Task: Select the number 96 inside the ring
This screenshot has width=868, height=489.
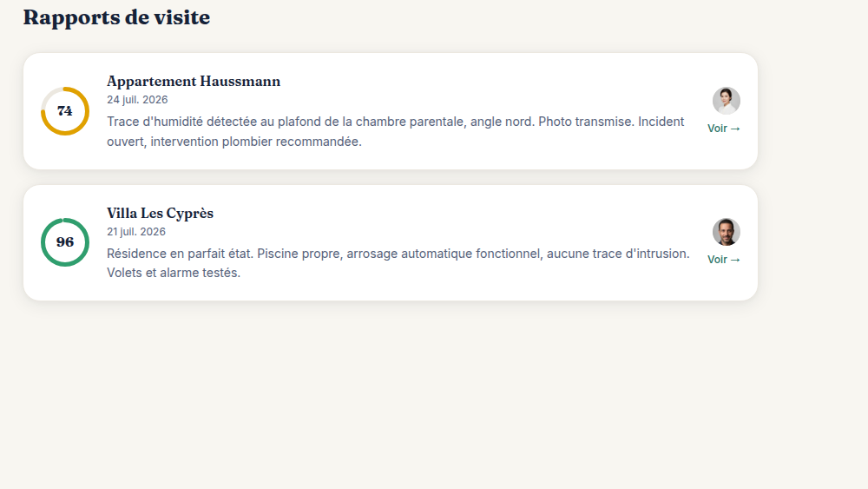Action: [x=65, y=242]
